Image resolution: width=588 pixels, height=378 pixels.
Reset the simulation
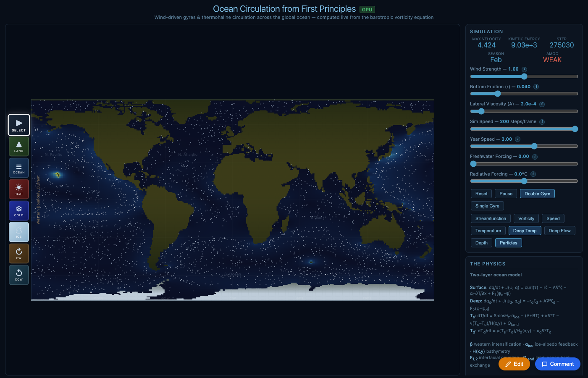coord(481,194)
